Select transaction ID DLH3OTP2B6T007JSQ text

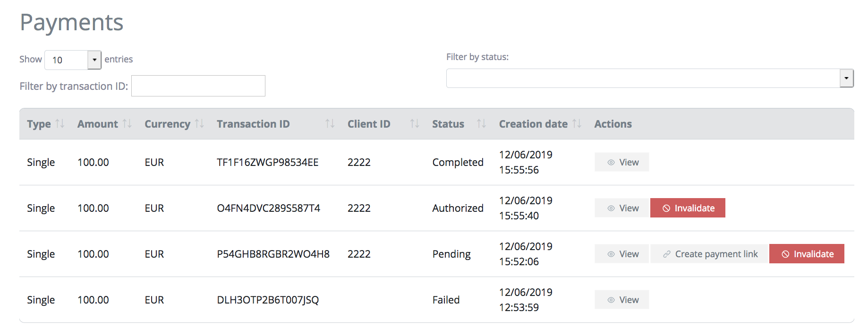point(268,300)
